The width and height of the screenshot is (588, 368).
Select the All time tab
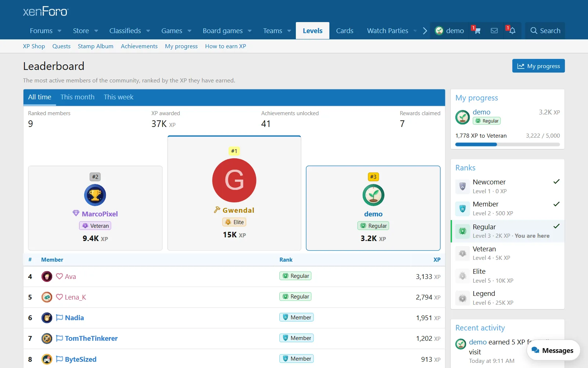40,97
